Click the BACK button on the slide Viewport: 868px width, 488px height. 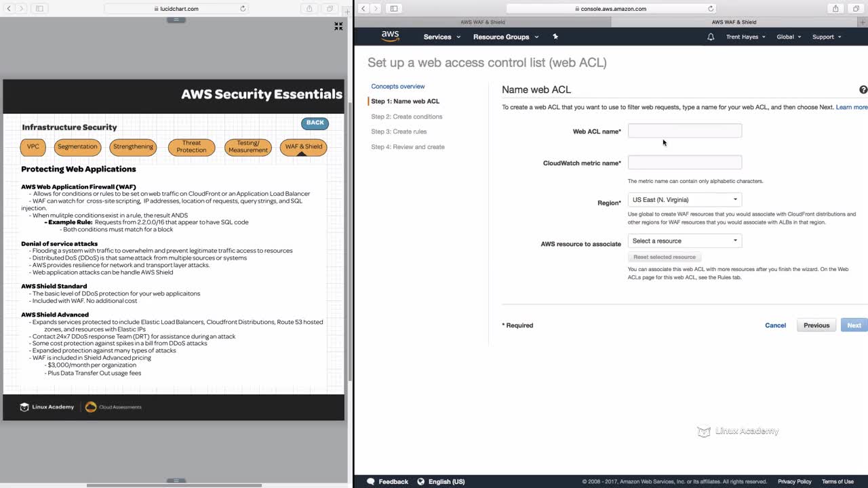point(315,123)
